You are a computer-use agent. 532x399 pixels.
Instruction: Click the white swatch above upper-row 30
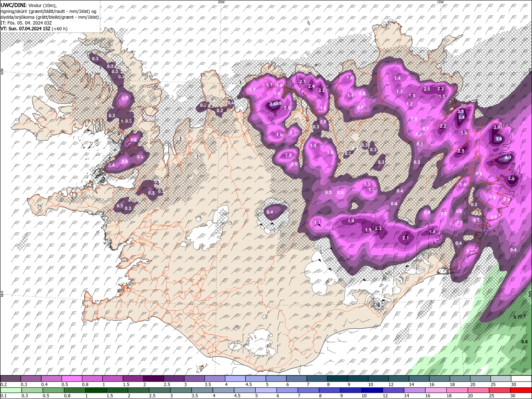522,378
